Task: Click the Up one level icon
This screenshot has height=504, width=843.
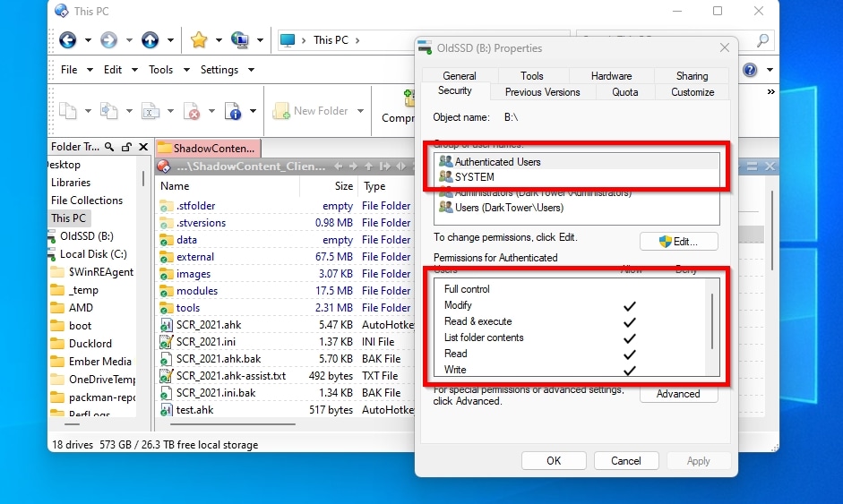Action: point(150,40)
